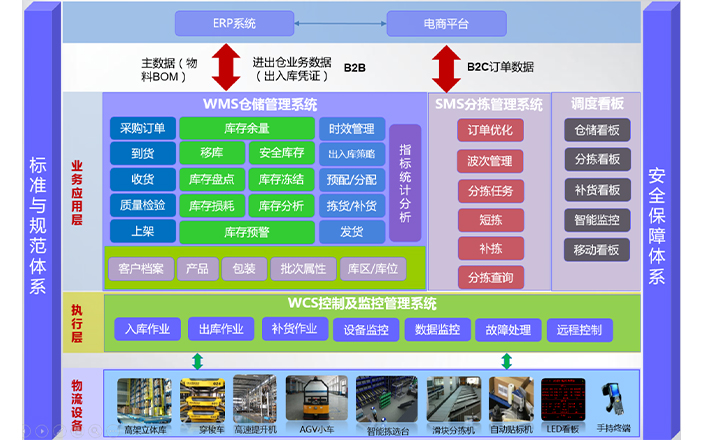Click the red B2C order data arrow

(444, 67)
